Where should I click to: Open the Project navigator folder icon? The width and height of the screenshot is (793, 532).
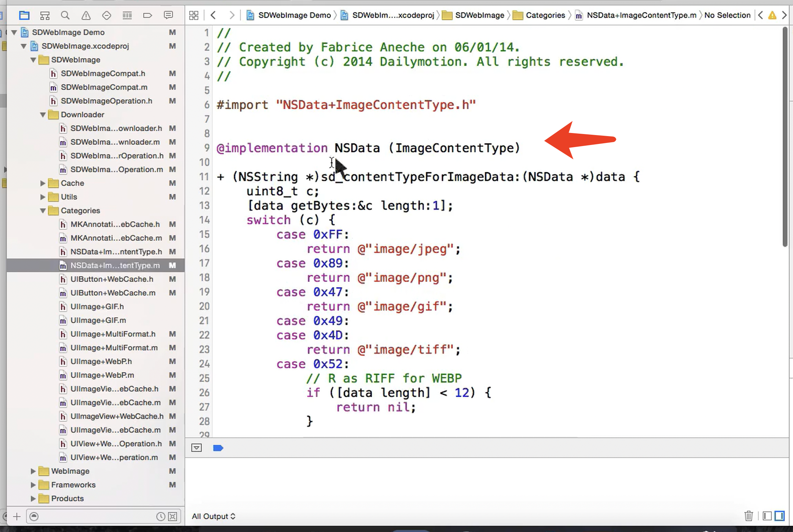[24, 15]
